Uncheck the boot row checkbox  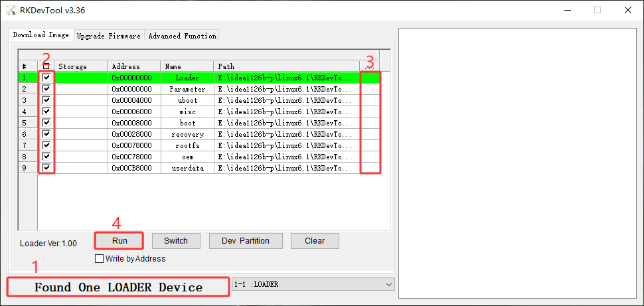pos(46,122)
